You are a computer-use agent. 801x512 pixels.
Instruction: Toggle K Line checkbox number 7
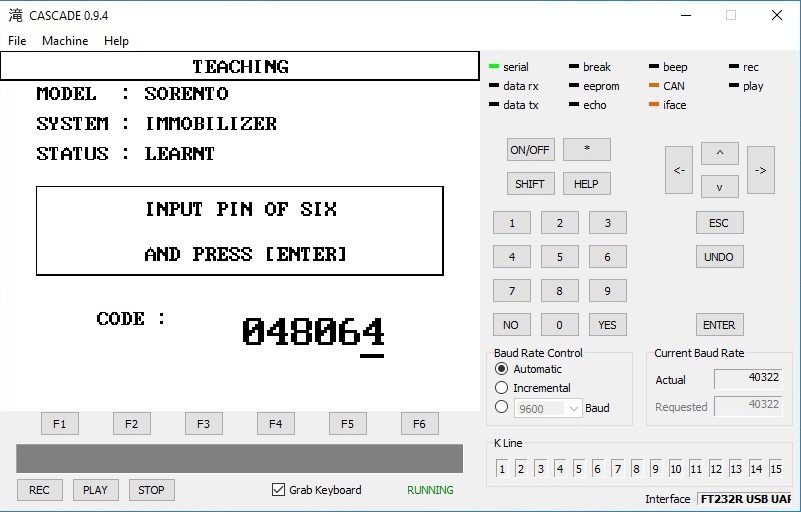618,469
